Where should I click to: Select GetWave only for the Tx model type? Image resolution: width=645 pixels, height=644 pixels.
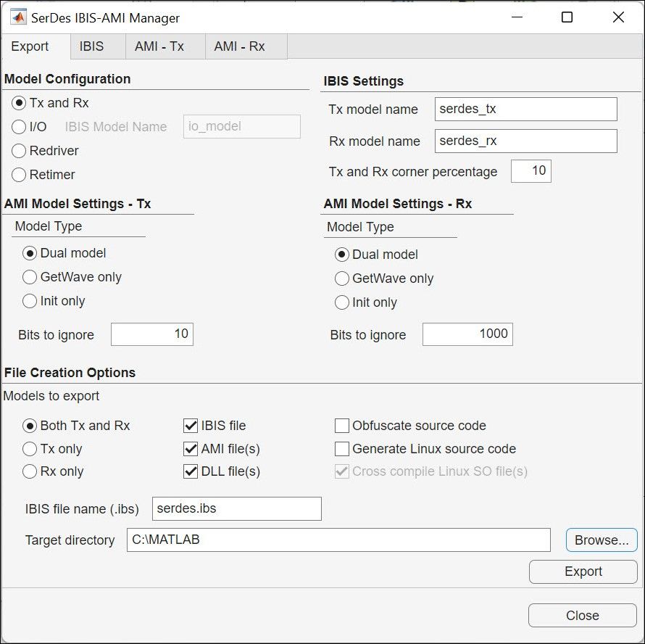(x=30, y=278)
